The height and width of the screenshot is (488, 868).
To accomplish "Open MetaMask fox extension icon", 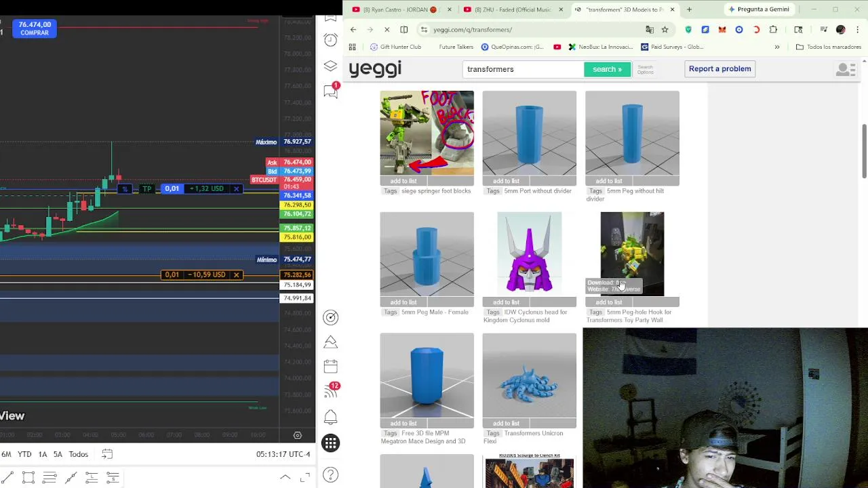I will coord(722,29).
